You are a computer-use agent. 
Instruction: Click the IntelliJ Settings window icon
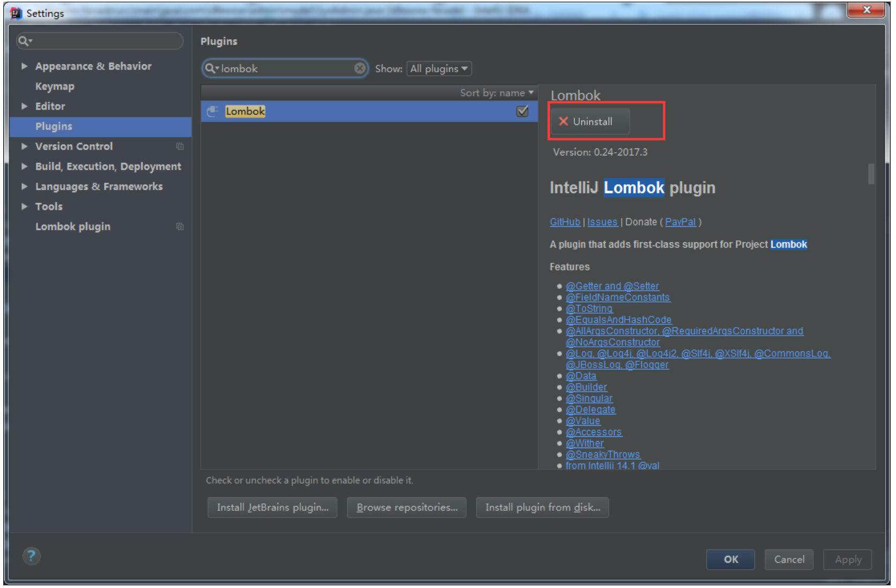16,13
